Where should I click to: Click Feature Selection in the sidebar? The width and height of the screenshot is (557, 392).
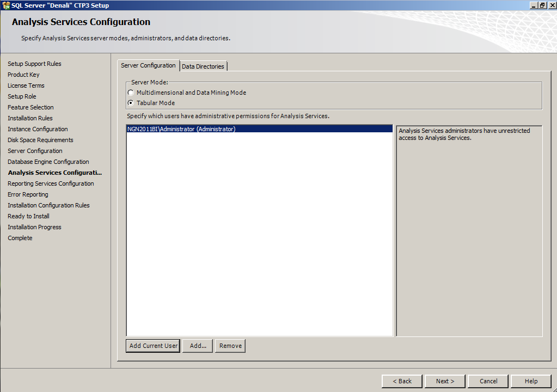click(30, 107)
